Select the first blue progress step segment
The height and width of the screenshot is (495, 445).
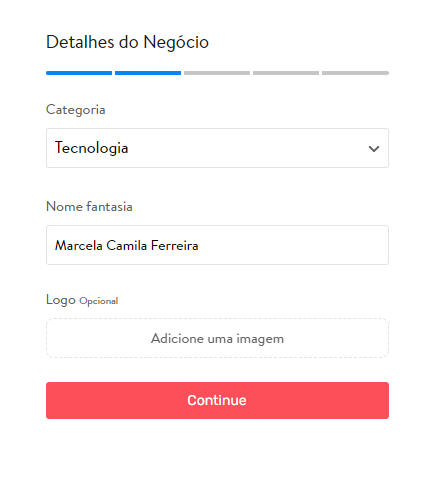pos(79,73)
